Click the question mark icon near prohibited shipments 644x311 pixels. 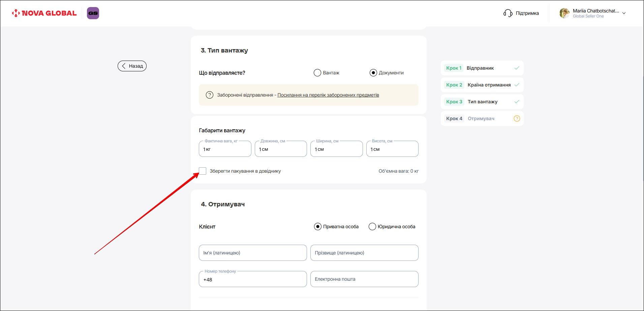[209, 95]
